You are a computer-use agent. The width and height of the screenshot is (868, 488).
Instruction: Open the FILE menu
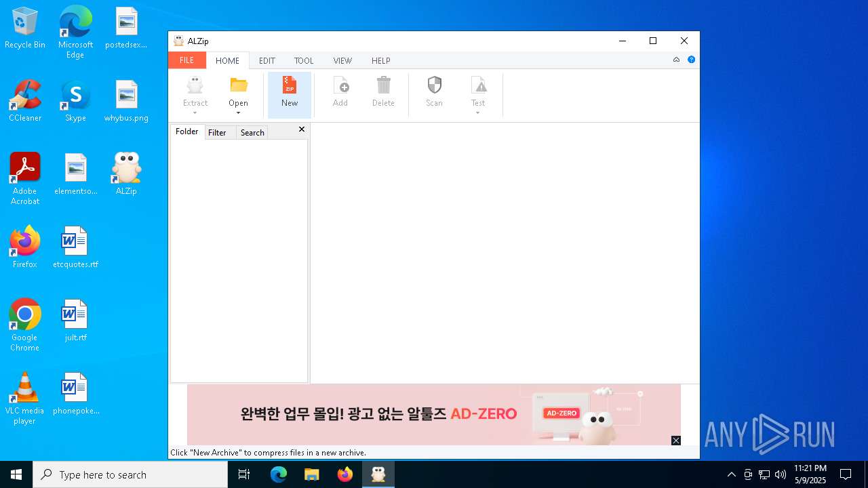pyautogui.click(x=187, y=60)
